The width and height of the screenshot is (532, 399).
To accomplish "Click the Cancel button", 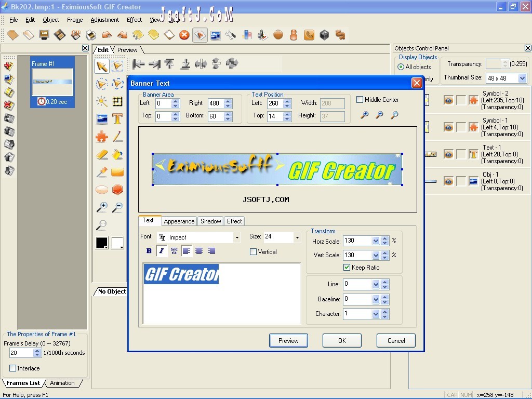I will point(396,341).
